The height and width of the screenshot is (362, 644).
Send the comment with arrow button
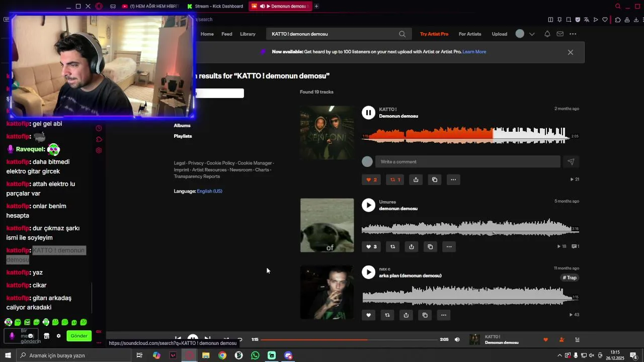click(x=571, y=161)
